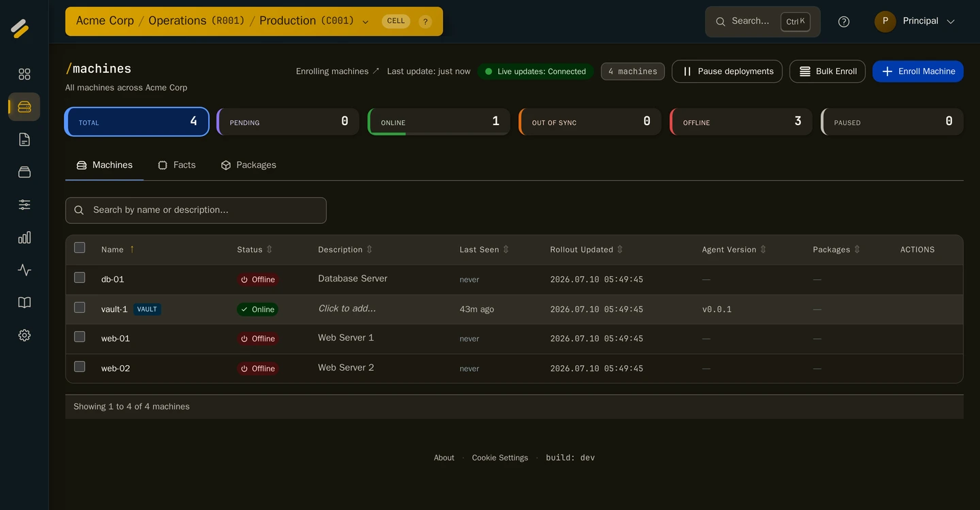Screen dimensions: 980x510
Task: Focus the global Search field
Action: pos(763,22)
